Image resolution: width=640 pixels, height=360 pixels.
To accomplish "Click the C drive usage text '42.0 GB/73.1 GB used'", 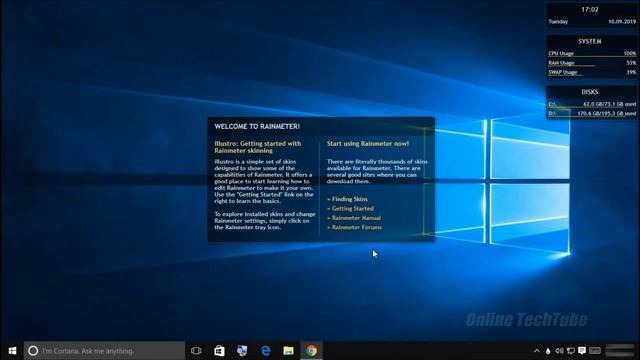I will [609, 104].
